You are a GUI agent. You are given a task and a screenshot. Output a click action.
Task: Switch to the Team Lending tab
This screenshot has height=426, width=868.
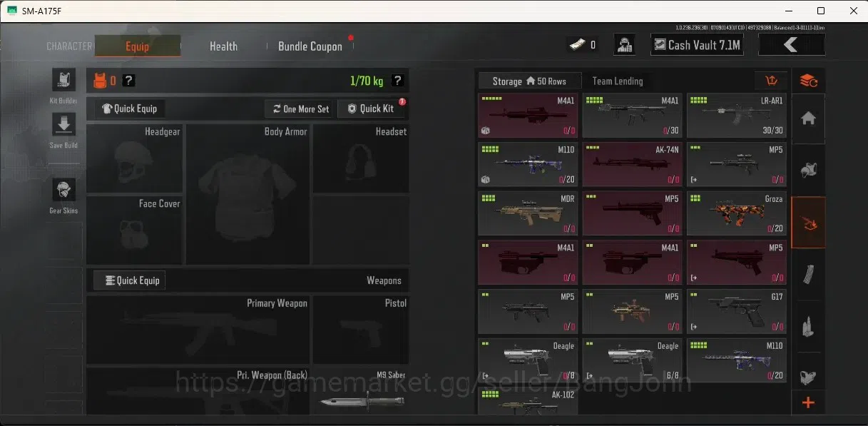(x=618, y=81)
